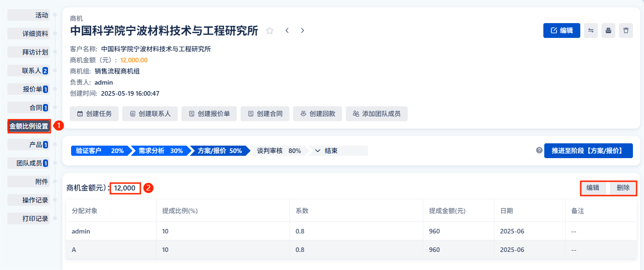Open the 金额比例设置 sidebar tab

(29, 126)
